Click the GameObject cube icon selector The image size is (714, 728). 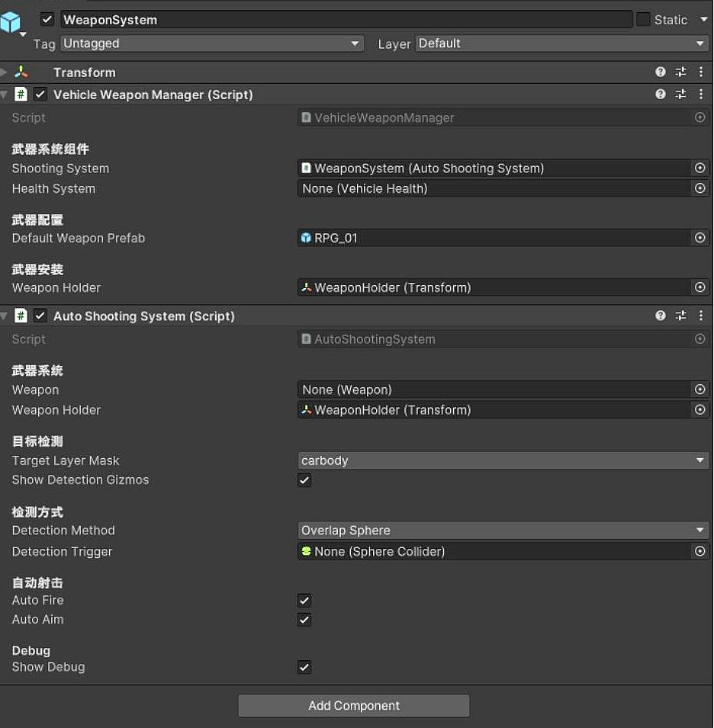11,24
